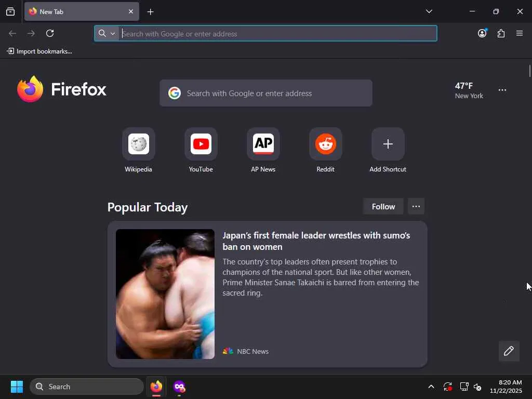The height and width of the screenshot is (399, 532).
Task: Click the Firefox icon in the taskbar
Action: pyautogui.click(x=156, y=387)
